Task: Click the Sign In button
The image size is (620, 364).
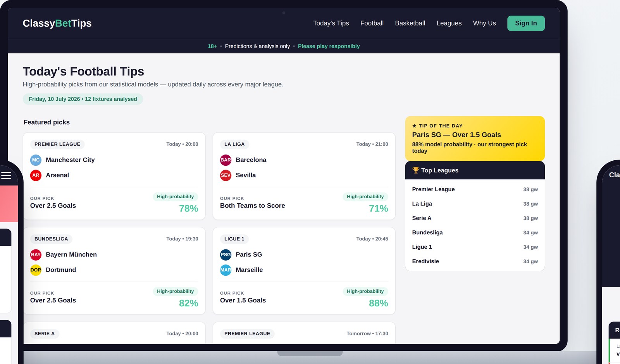Action: click(526, 23)
